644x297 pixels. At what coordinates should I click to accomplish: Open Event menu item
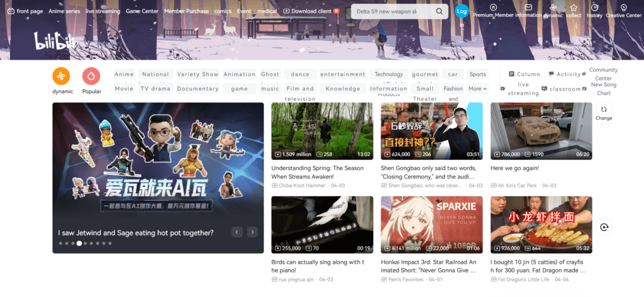(244, 11)
